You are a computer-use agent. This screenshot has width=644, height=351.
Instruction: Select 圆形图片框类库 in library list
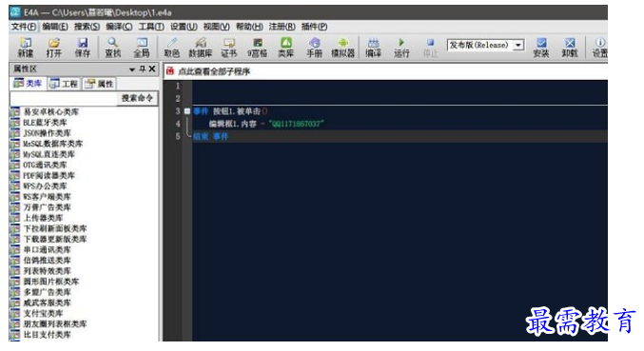tap(51, 282)
